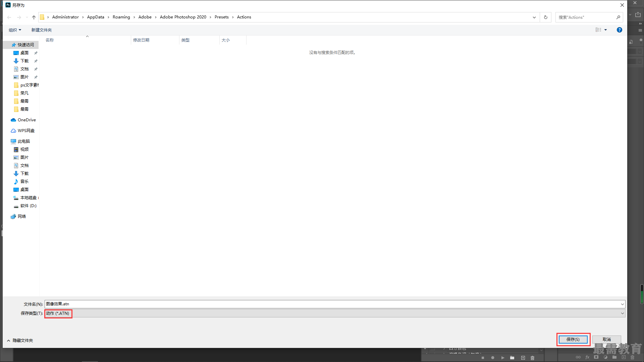
Task: Click the Save (保存) button
Action: 573,340
